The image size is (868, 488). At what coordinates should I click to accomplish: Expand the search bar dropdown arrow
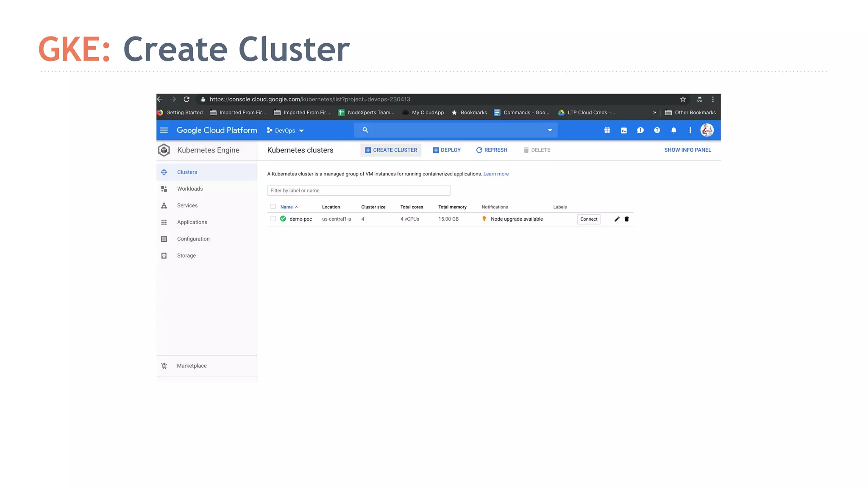click(x=550, y=130)
